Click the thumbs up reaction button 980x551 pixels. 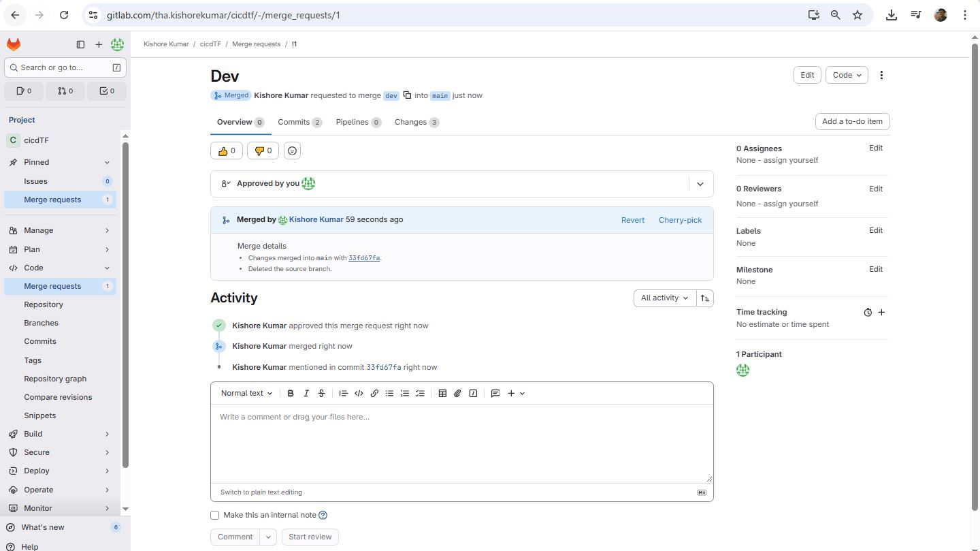click(x=227, y=151)
